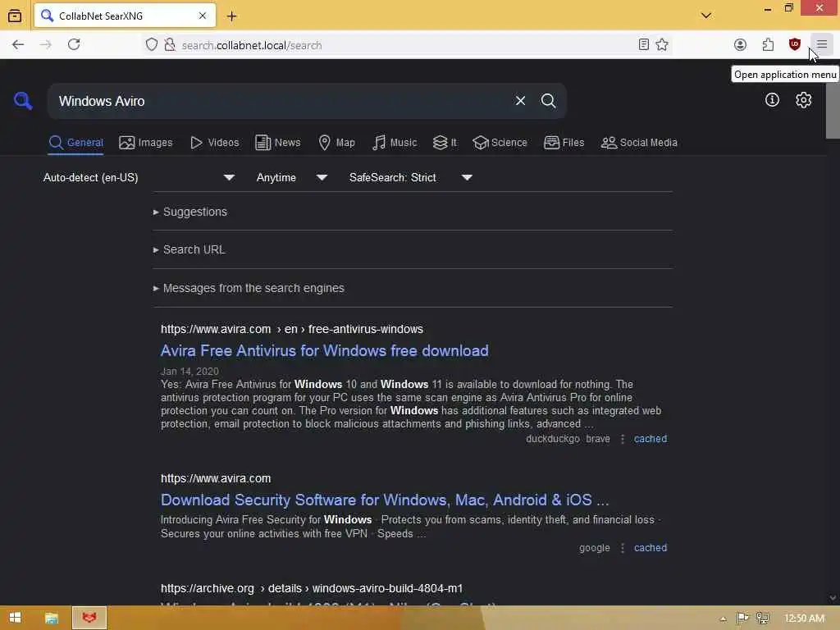The image size is (840, 630).
Task: Open cached link for duckduckgo brave result
Action: pos(651,439)
